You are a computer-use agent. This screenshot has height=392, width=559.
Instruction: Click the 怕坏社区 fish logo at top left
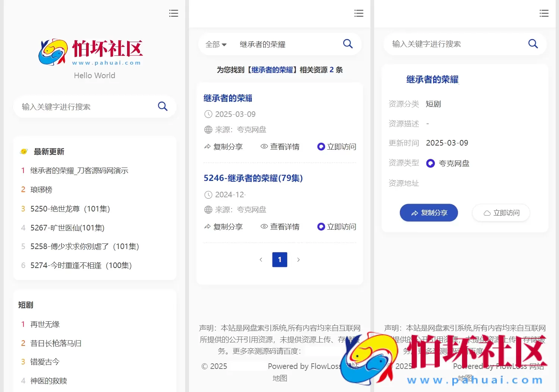point(52,51)
